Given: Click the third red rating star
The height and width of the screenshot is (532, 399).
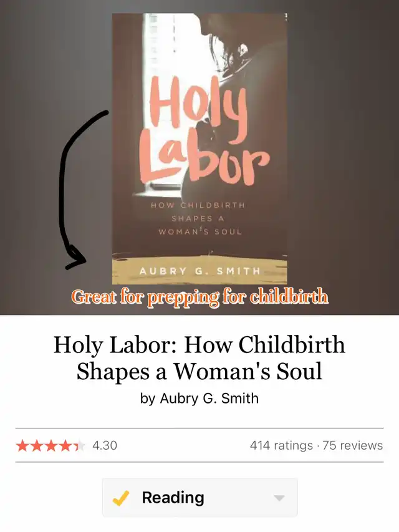Looking at the screenshot, I should tap(51, 445).
